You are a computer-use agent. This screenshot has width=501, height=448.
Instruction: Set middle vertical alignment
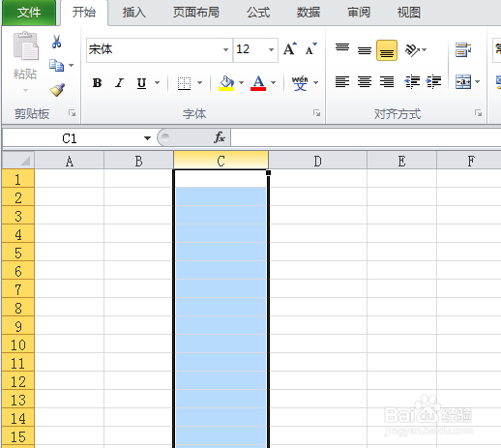pos(365,50)
